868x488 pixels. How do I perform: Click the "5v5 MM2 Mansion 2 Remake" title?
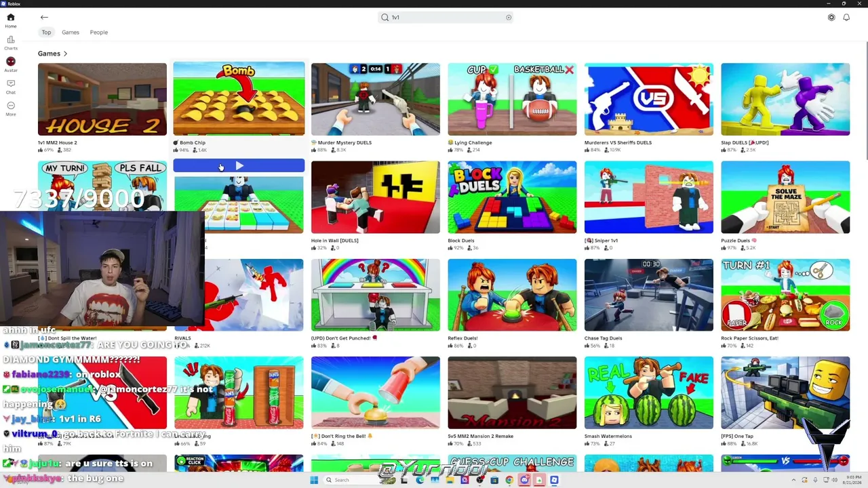480,436
